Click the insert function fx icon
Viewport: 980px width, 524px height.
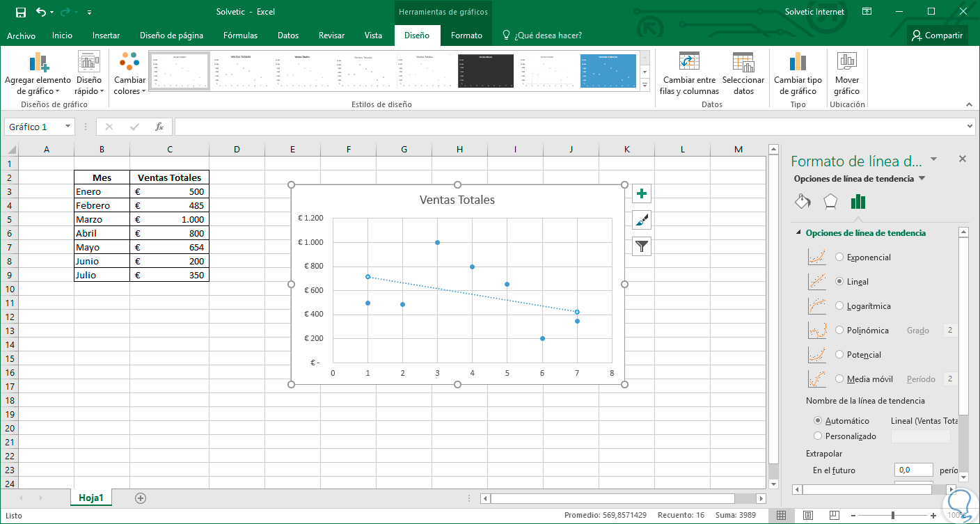coord(159,127)
